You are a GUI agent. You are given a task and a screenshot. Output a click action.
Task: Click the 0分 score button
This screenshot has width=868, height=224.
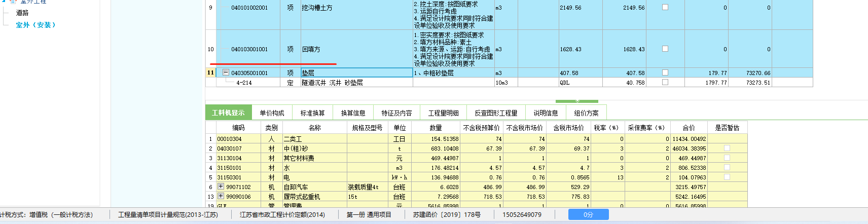point(588,214)
